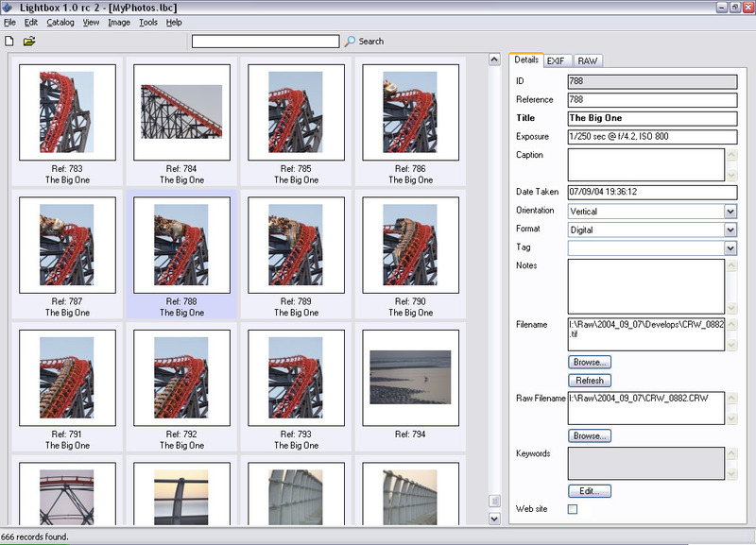
Task: Click the magnifier Search icon
Action: [x=350, y=42]
